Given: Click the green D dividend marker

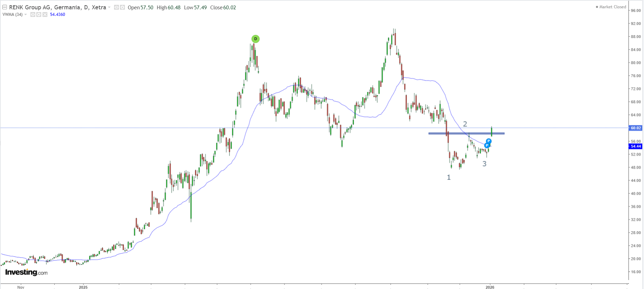Looking at the screenshot, I should [255, 39].
